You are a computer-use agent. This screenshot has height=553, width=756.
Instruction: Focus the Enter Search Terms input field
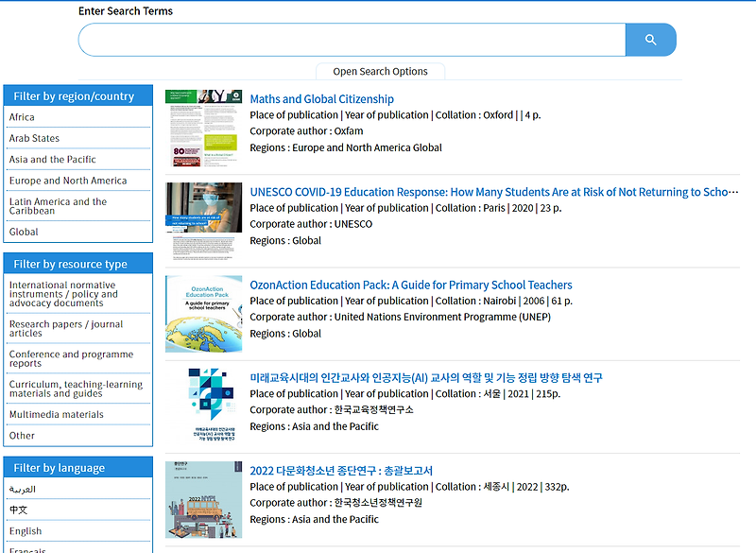[352, 40]
